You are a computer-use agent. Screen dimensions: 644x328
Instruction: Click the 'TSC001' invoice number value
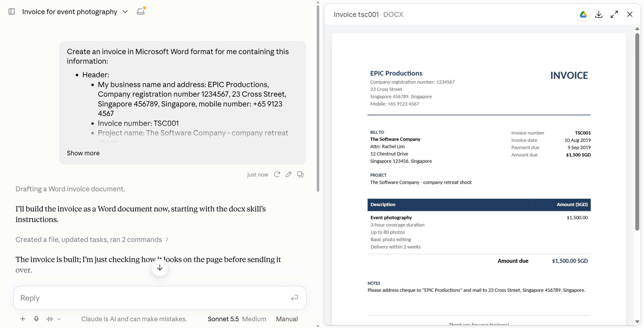pos(583,133)
